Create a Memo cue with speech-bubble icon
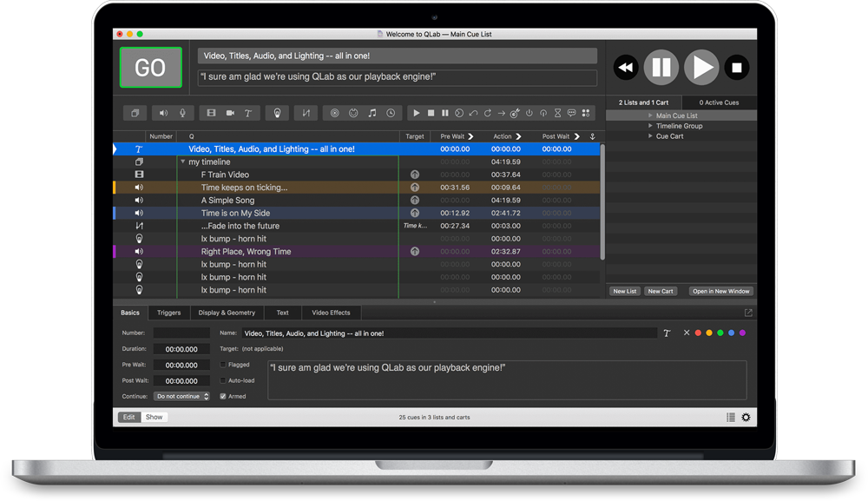Viewport: 868px width, 501px height. tap(571, 113)
